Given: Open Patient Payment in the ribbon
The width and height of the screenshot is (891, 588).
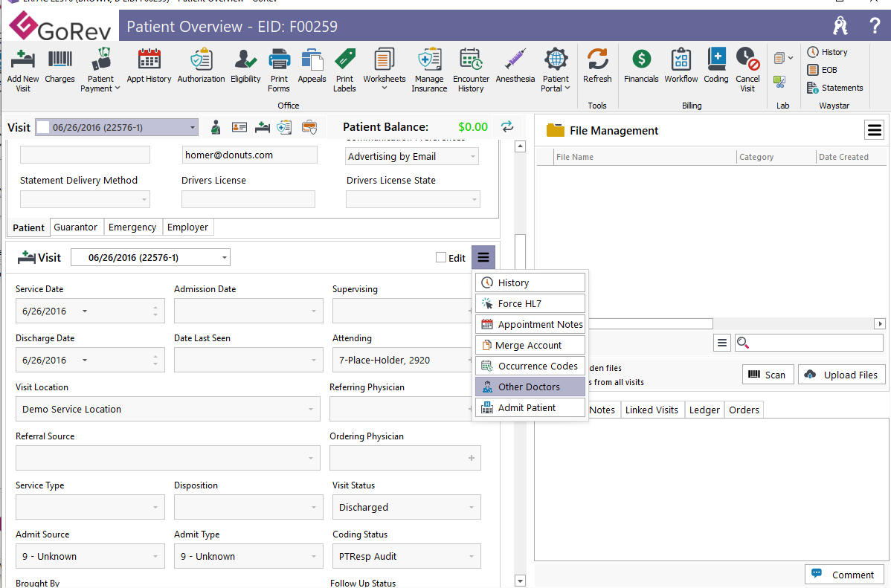Looking at the screenshot, I should 100,70.
